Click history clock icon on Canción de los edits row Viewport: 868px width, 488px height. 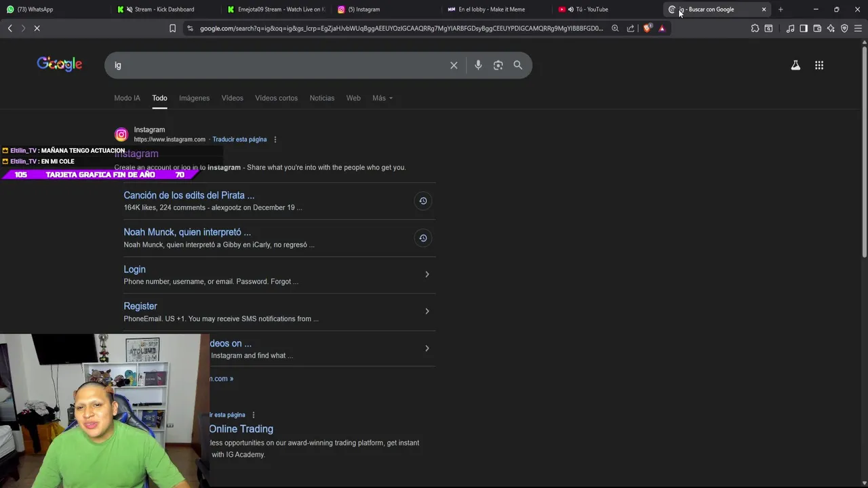click(x=422, y=201)
